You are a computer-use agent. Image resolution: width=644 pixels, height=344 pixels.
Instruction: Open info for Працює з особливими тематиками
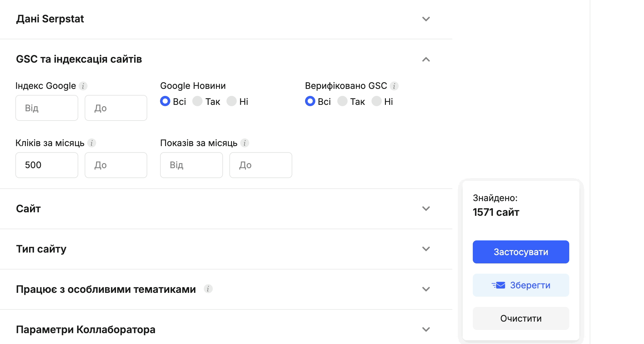(x=209, y=289)
